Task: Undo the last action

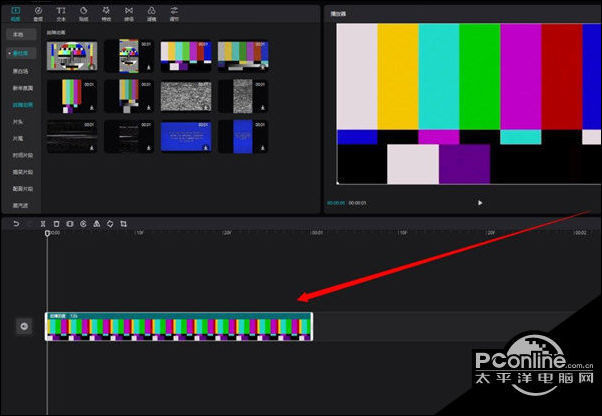Action: 16,223
